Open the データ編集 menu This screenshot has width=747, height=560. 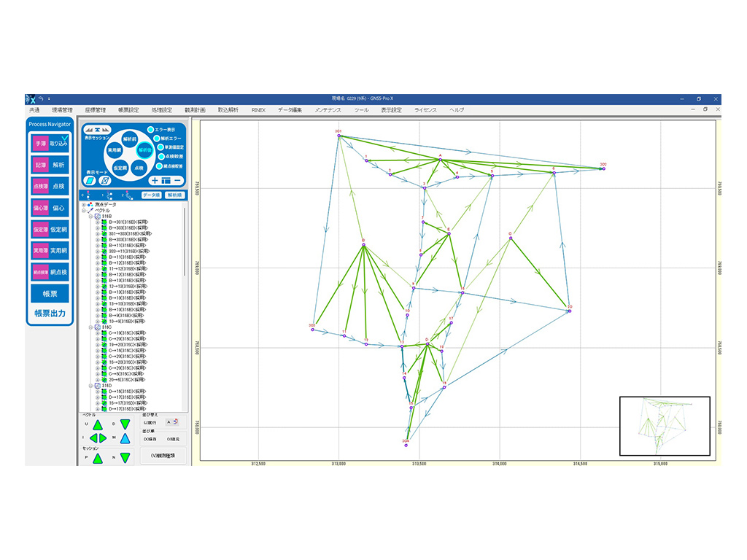click(x=290, y=110)
